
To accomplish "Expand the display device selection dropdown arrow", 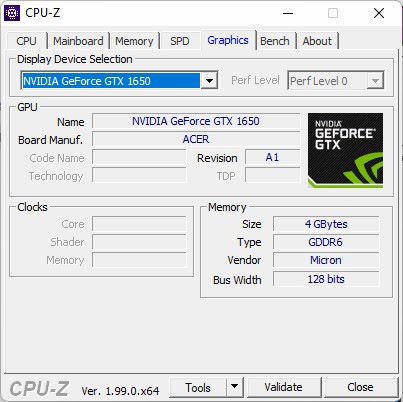I will pyautogui.click(x=209, y=81).
